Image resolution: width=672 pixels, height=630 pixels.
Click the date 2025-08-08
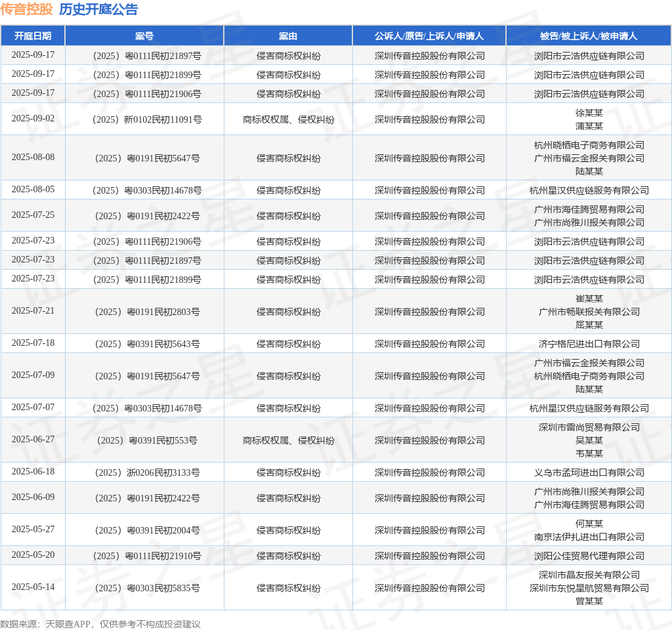click(33, 157)
